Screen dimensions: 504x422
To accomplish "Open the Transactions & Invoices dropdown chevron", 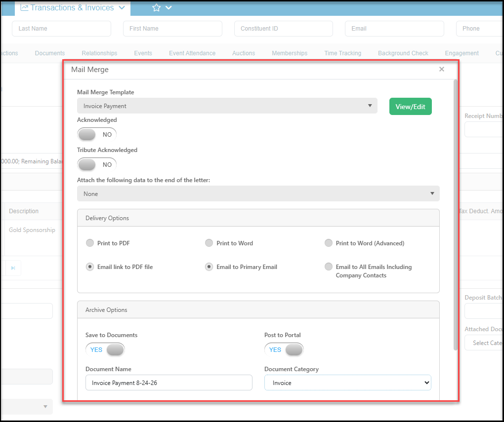I will click(x=122, y=8).
